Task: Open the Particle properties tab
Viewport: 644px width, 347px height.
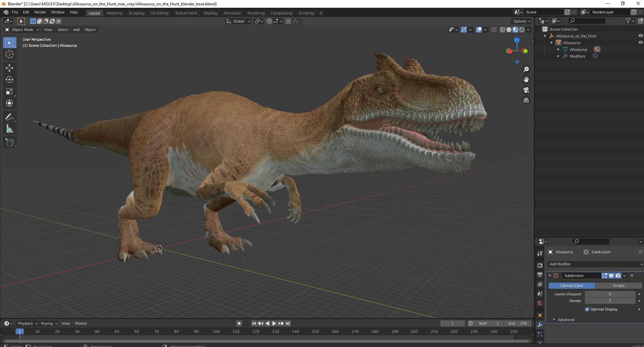Action: click(x=540, y=334)
